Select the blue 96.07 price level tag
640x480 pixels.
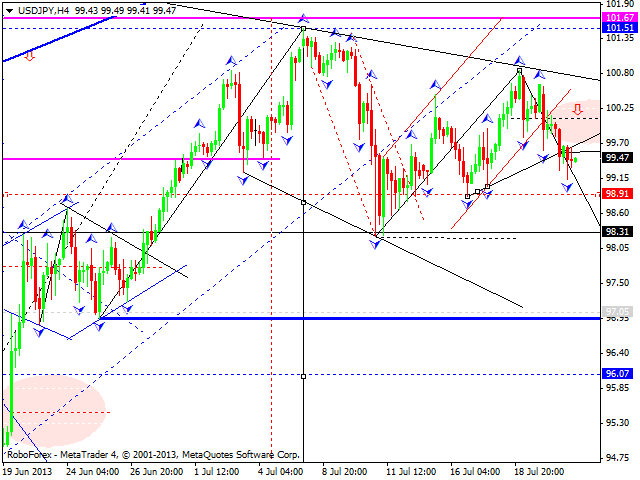pos(620,374)
